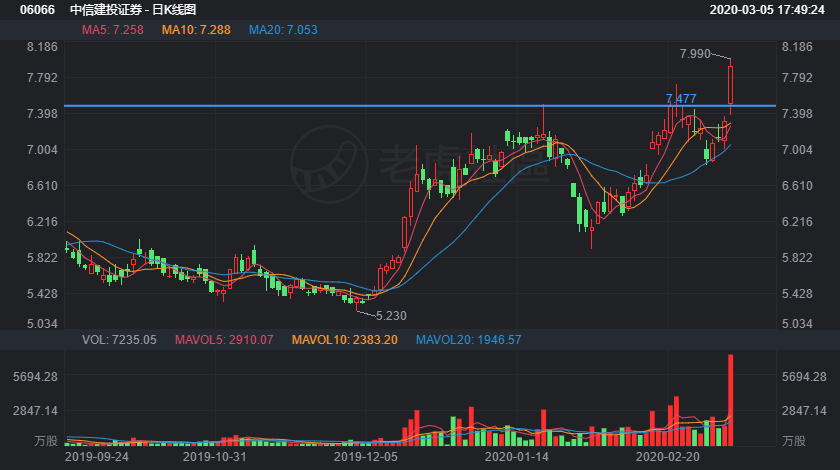Click the left axis 5.034 price label
The height and width of the screenshot is (470, 840).
pyautogui.click(x=42, y=324)
